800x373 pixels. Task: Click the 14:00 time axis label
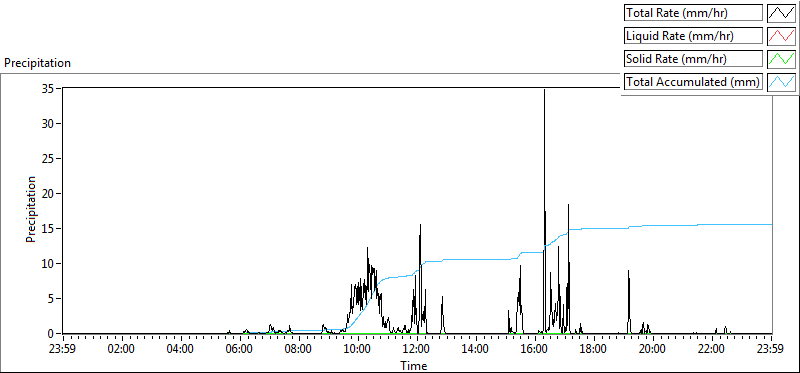477,350
